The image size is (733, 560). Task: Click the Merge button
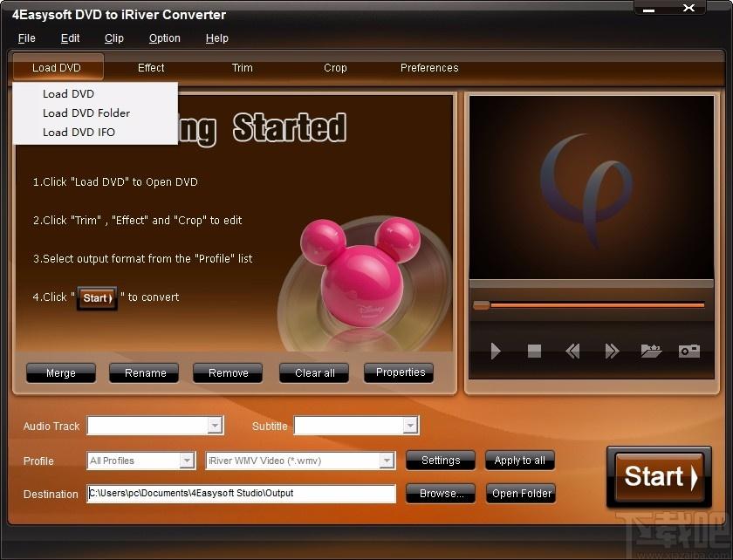click(x=61, y=373)
